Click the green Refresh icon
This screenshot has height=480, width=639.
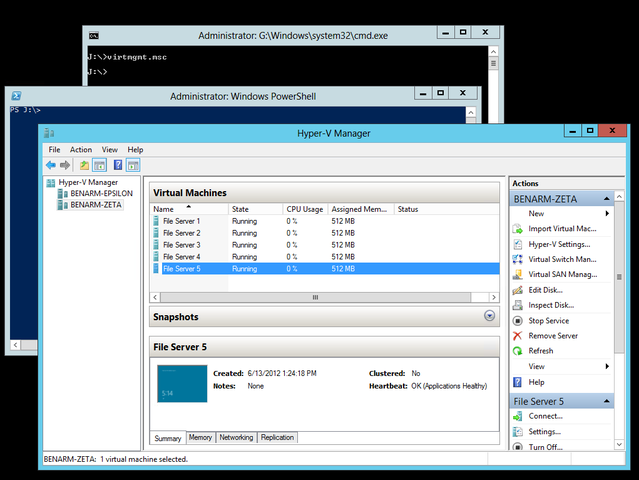pos(518,351)
